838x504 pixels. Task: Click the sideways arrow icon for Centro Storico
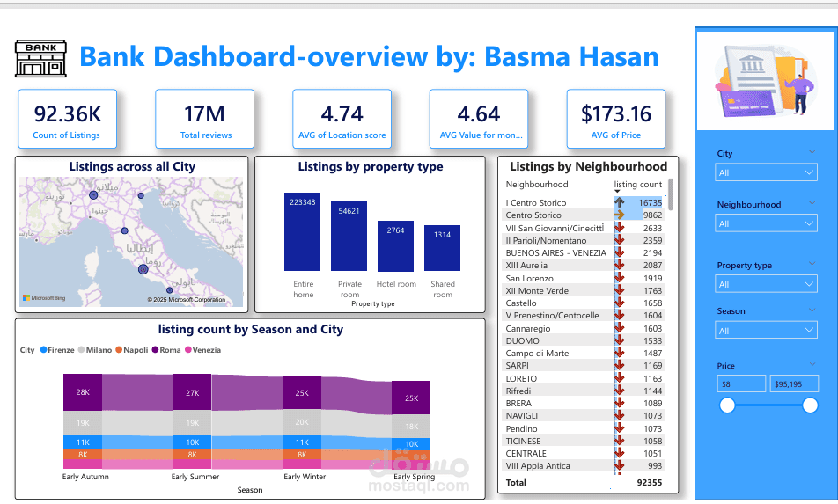[620, 215]
